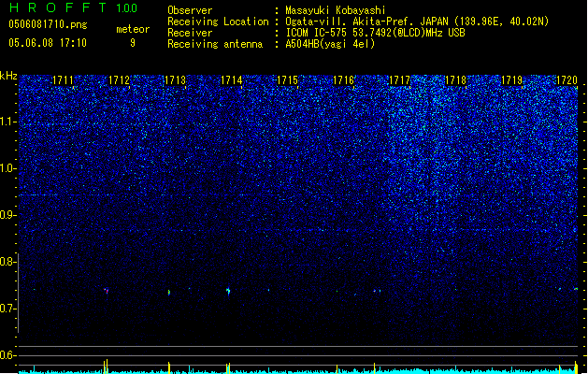Click the 1714 time marker
This screenshot has height=374, width=588.
pyautogui.click(x=232, y=80)
